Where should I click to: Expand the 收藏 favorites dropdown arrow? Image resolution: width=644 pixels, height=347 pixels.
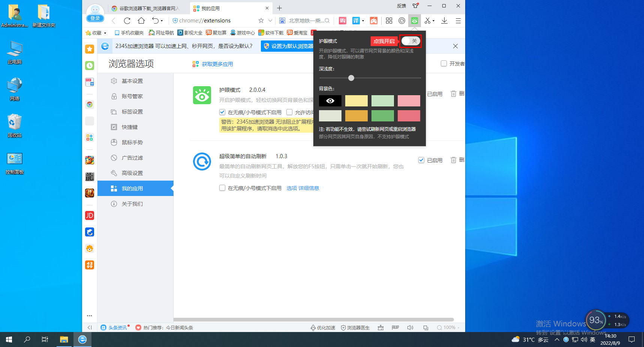(105, 33)
